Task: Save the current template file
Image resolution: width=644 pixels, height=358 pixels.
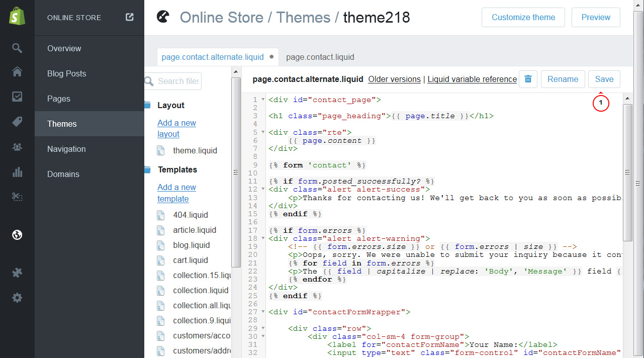Action: point(604,79)
